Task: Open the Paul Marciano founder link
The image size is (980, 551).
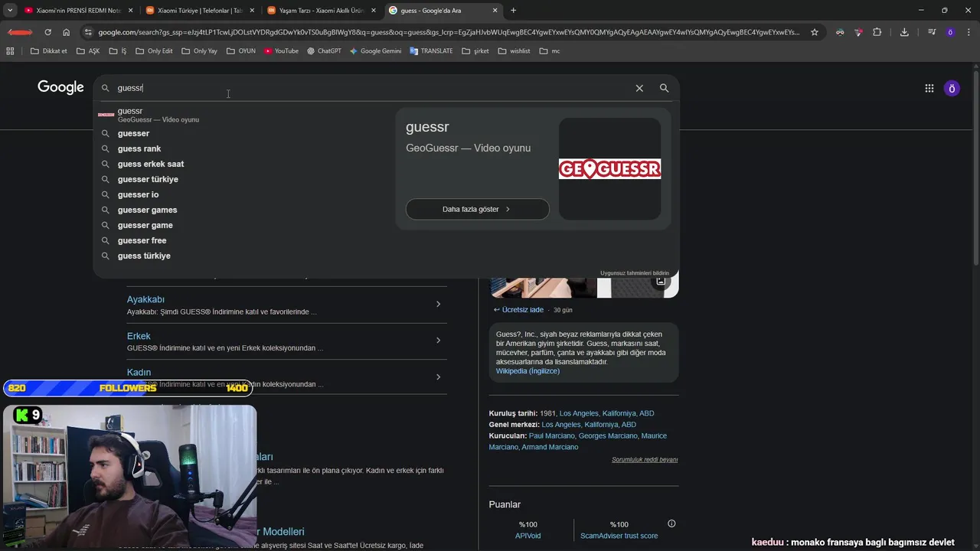Action: (551, 435)
